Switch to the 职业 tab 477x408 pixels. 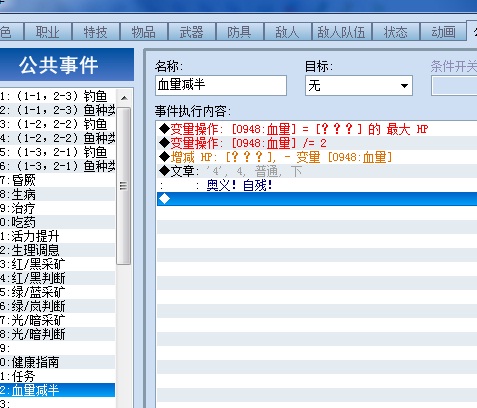point(48,32)
